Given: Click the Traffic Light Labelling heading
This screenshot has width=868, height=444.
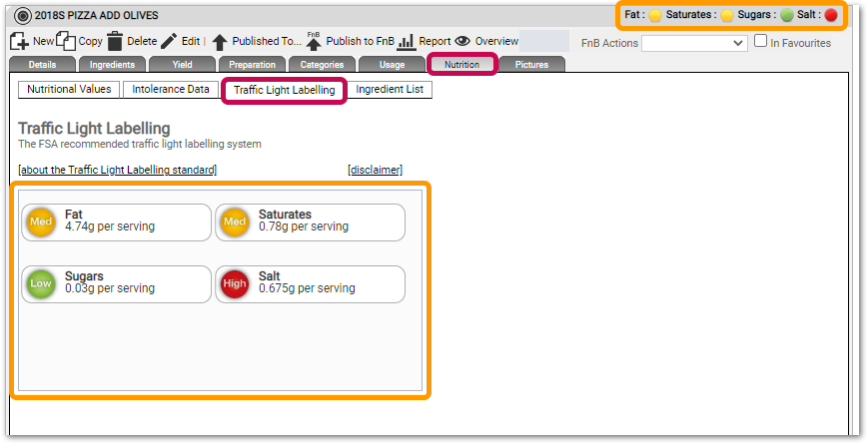Looking at the screenshot, I should pos(94,129).
